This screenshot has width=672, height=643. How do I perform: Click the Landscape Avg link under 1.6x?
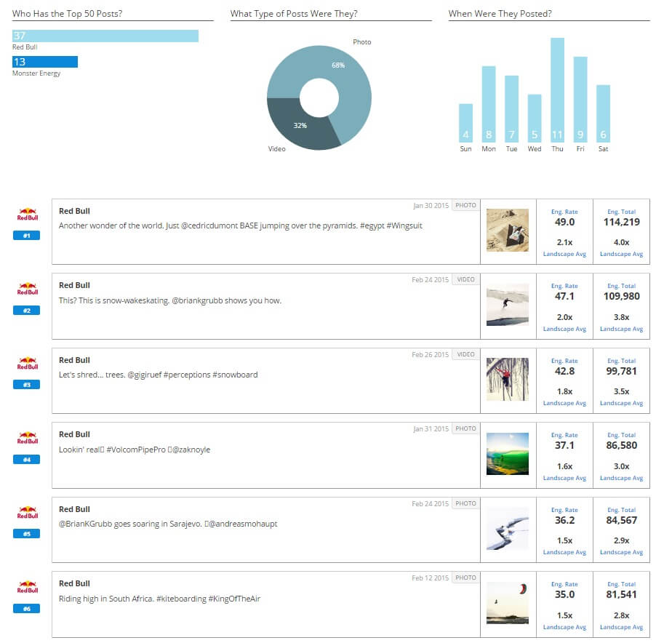(564, 479)
